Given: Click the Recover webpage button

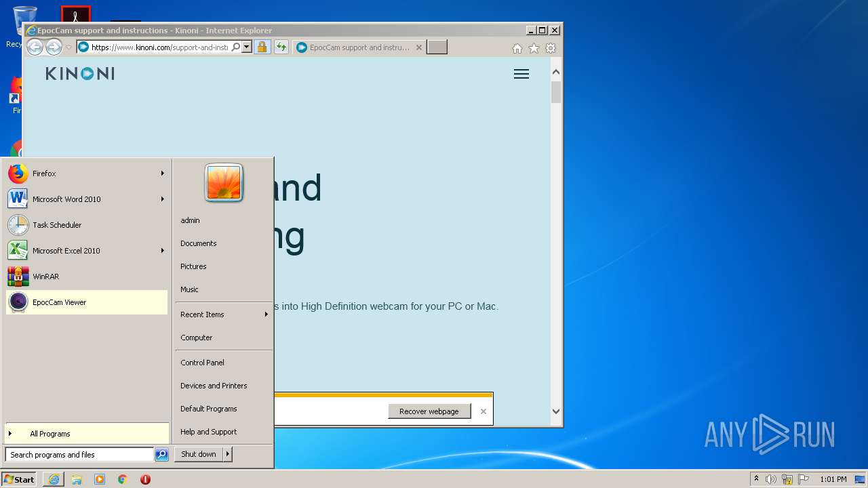Looking at the screenshot, I should click(429, 411).
